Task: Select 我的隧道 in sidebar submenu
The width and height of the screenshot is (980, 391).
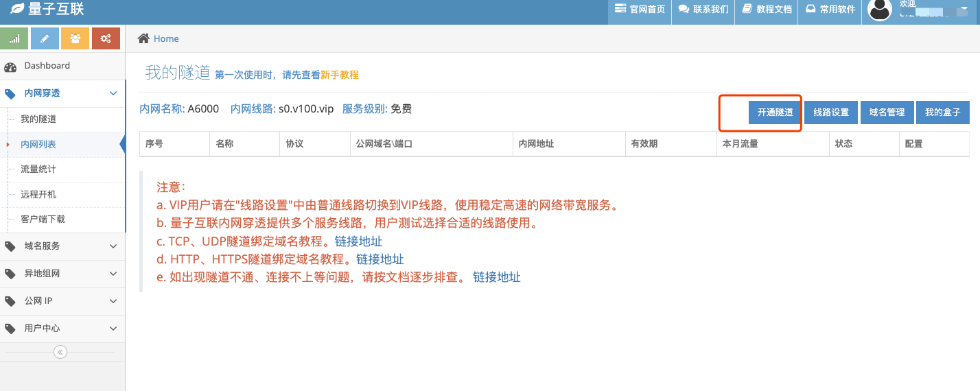Action: [x=38, y=119]
